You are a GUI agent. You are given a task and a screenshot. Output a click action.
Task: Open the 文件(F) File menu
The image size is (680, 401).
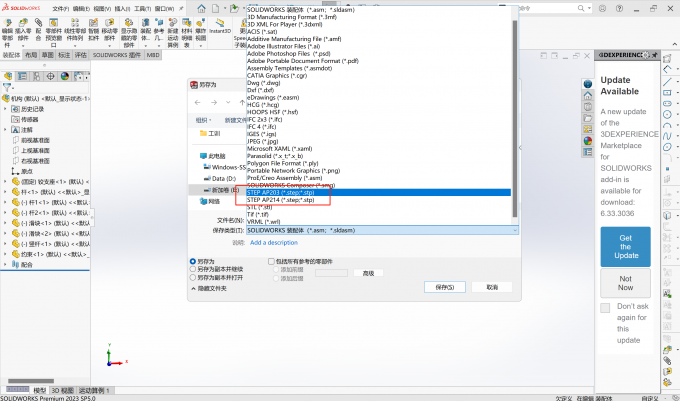61,9
